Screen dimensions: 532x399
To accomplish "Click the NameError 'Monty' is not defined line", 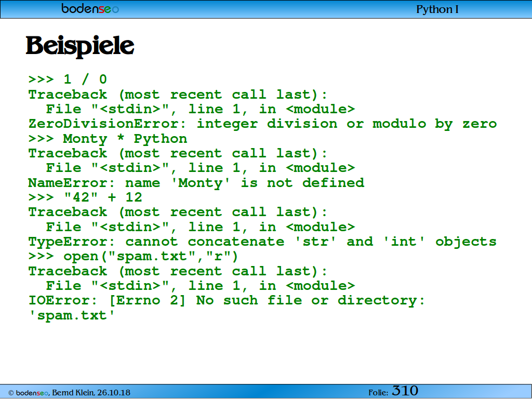I will click(x=196, y=183).
